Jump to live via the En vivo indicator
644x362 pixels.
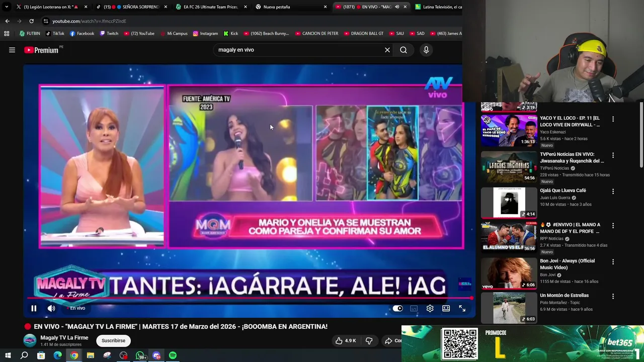[x=76, y=308]
